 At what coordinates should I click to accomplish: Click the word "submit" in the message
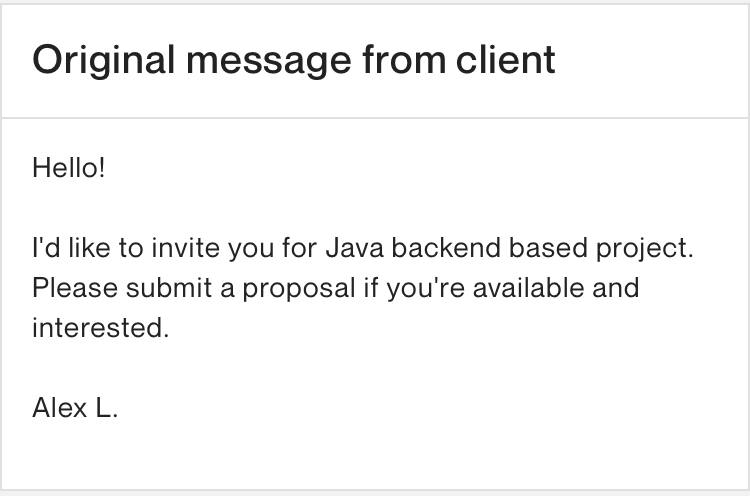click(x=169, y=288)
